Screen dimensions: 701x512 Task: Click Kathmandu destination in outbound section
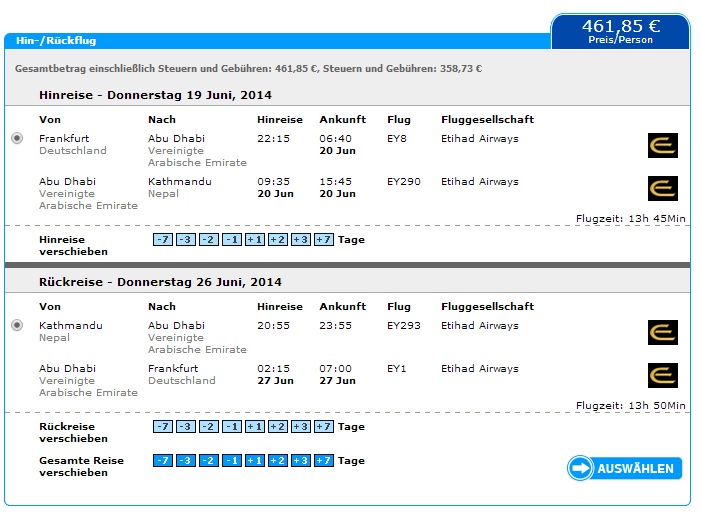tap(180, 182)
